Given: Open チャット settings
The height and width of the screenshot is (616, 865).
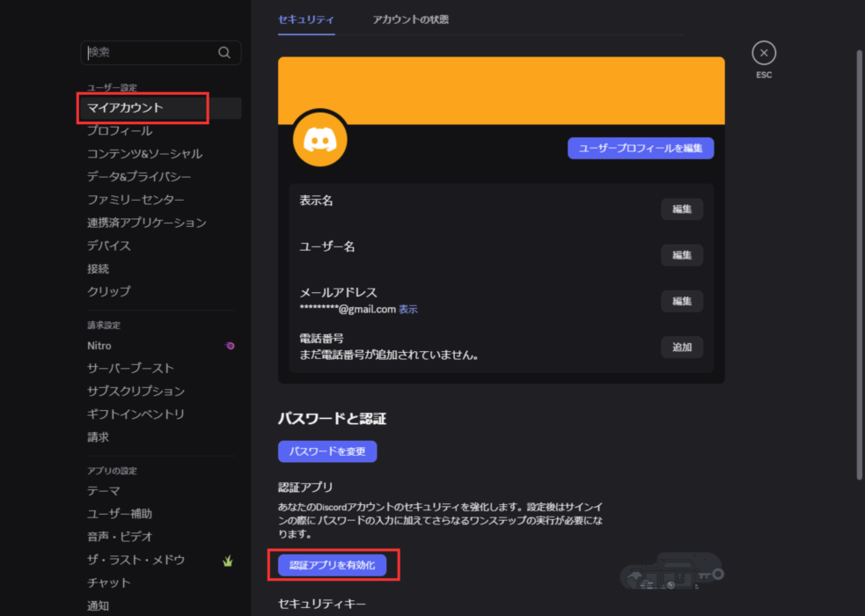Looking at the screenshot, I should tap(109, 583).
